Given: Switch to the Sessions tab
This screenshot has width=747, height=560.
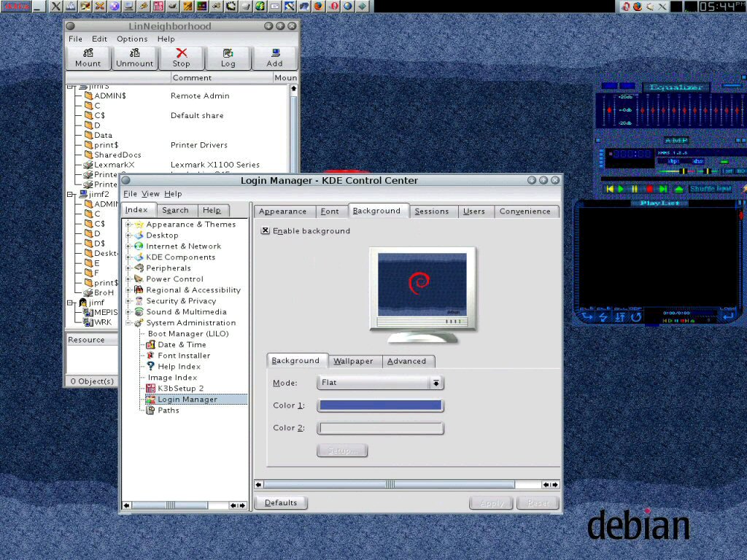Looking at the screenshot, I should pyautogui.click(x=431, y=211).
